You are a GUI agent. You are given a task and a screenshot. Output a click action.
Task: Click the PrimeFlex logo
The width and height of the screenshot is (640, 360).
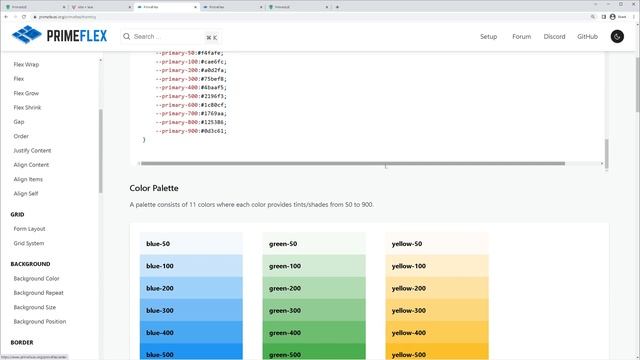[60, 35]
